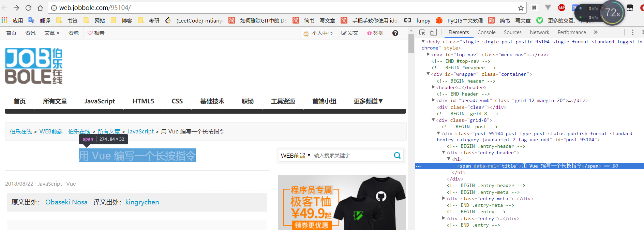
Task: Reload the current page
Action: 28,8
